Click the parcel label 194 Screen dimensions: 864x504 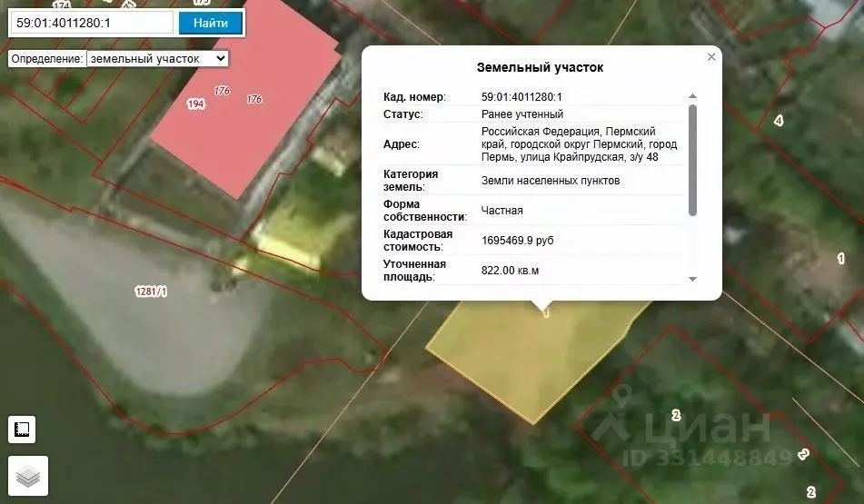(x=195, y=104)
